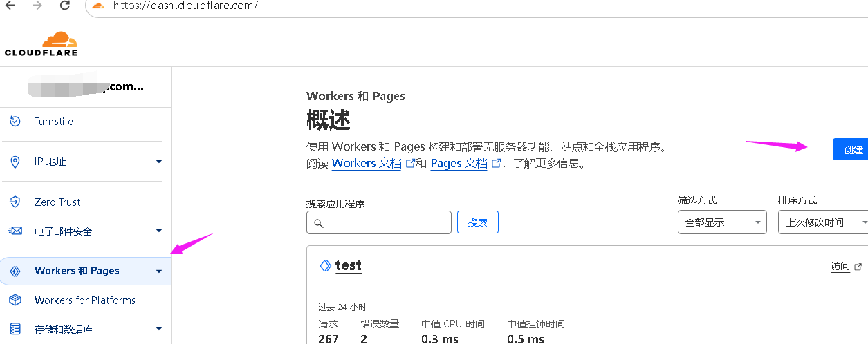
Task: Click the worker icon beside test
Action: (x=325, y=266)
